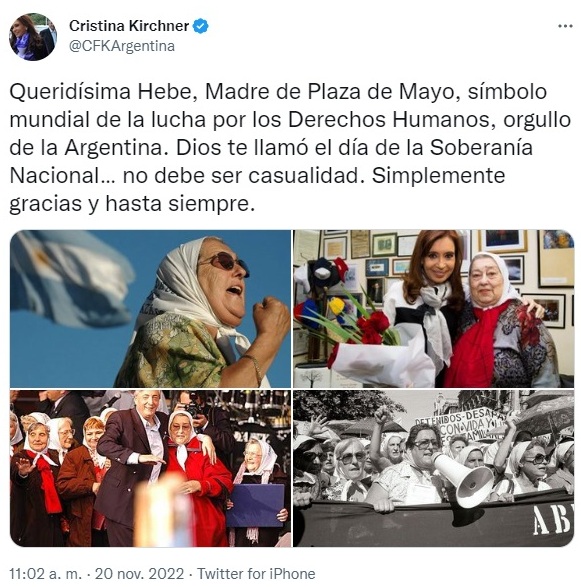Open the photo with the waving Argentine flag

click(x=150, y=308)
